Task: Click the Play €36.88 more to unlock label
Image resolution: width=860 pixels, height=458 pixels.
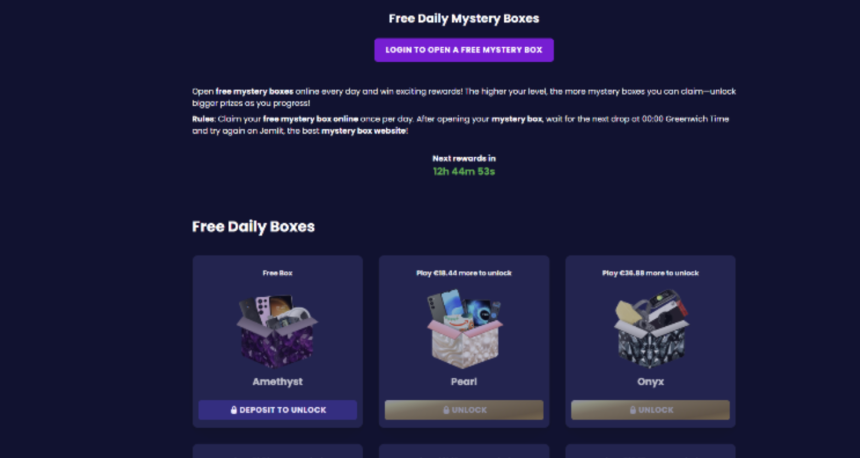Action: click(x=650, y=273)
